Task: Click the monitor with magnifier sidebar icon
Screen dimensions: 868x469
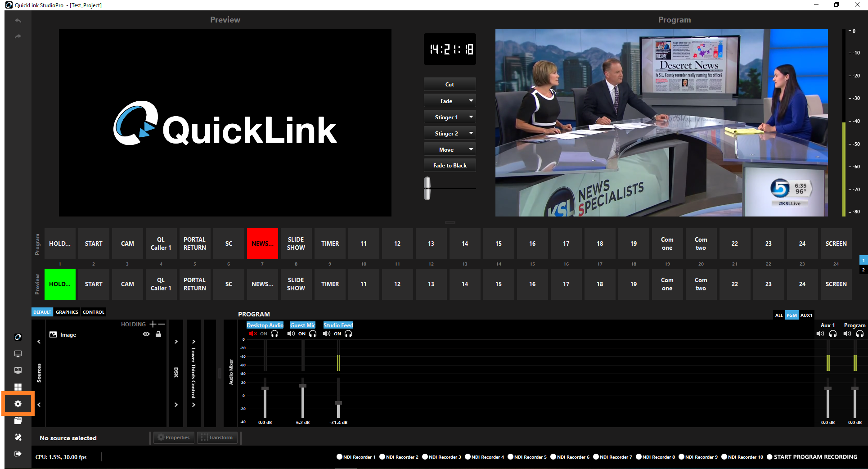Action: 18,370
